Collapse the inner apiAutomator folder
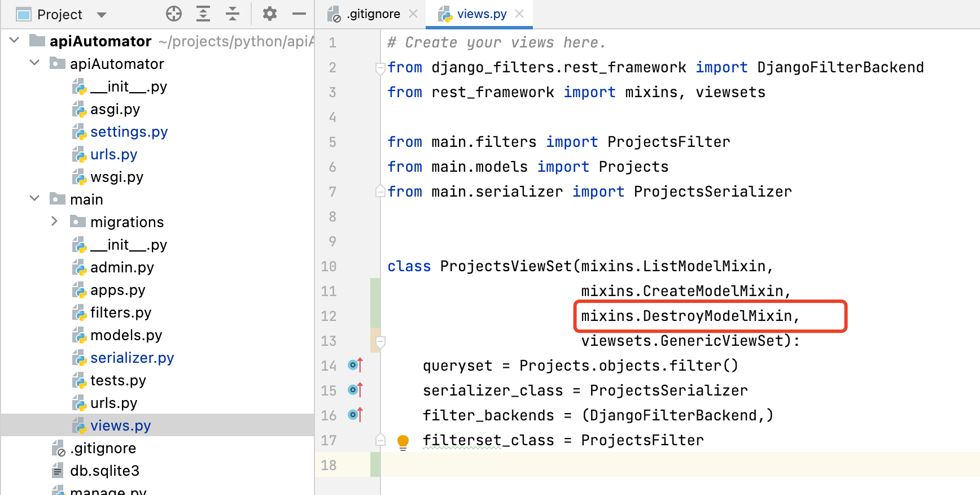The height and width of the screenshot is (495, 980). (x=35, y=63)
